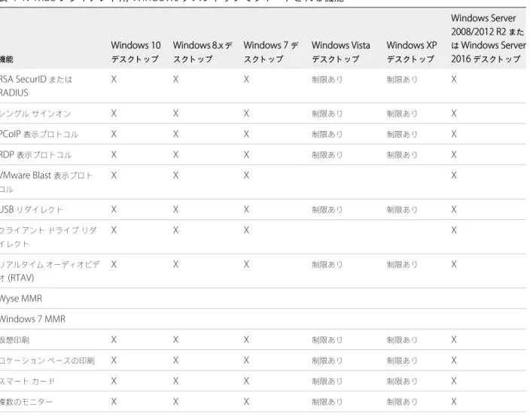
Task: Click the "Wyse MMR" row label
Action: pyautogui.click(x=21, y=298)
